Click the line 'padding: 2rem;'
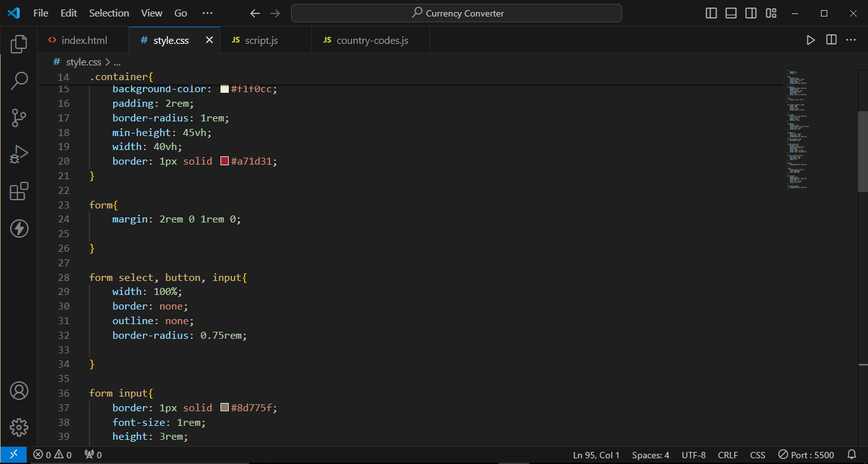 [153, 104]
